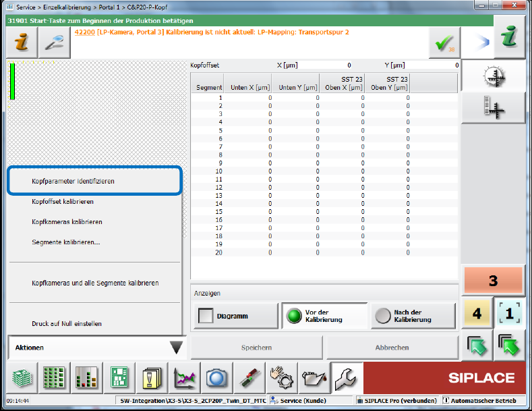Select portal 4 yellow button

[477, 313]
